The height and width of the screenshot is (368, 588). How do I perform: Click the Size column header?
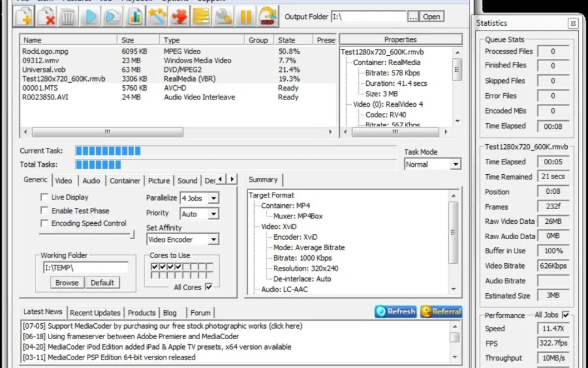click(138, 40)
